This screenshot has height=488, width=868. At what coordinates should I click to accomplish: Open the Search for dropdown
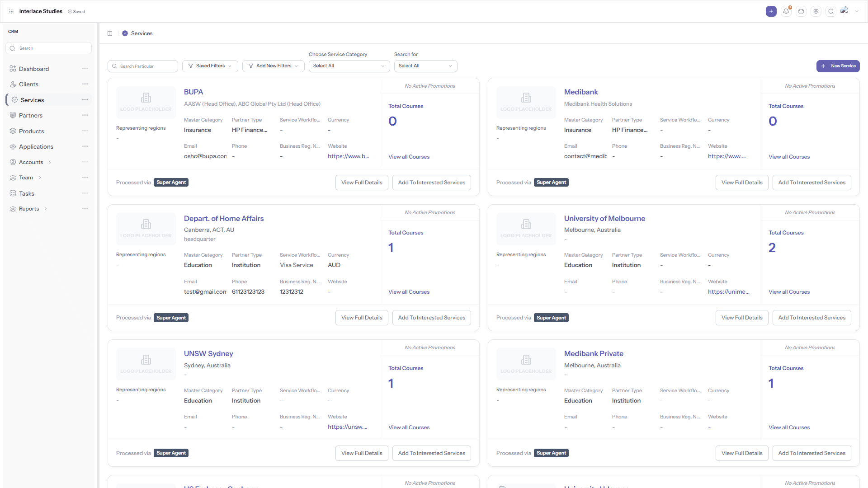click(425, 66)
